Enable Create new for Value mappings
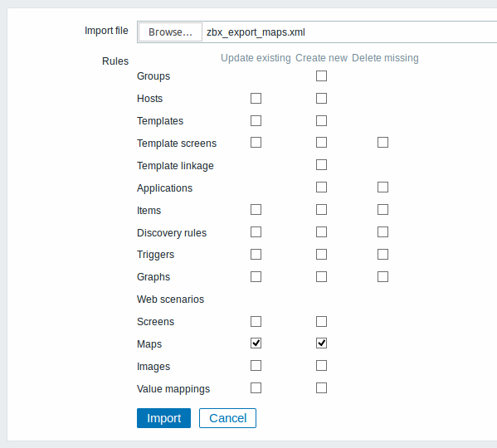Screen dimensions: 497x448 point(321,387)
